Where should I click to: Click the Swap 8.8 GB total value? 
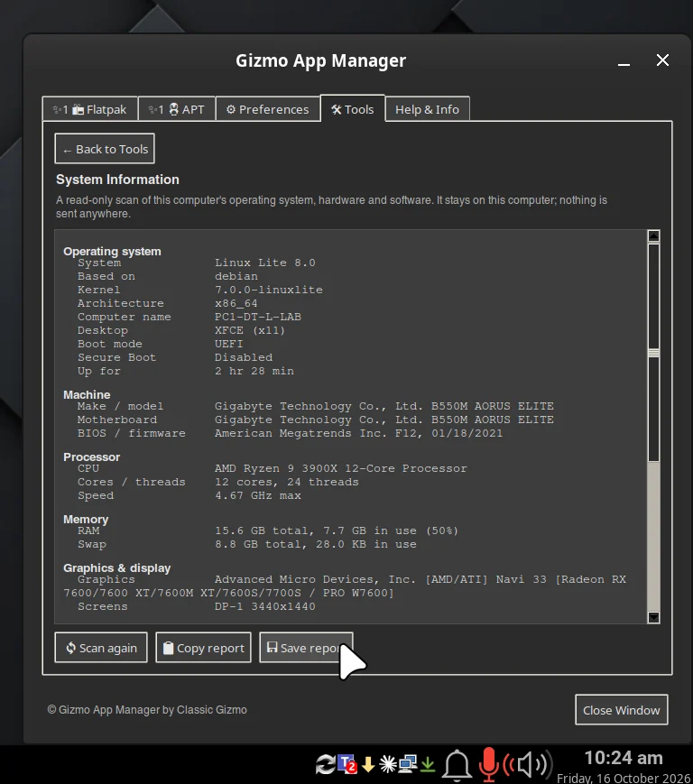click(x=316, y=543)
